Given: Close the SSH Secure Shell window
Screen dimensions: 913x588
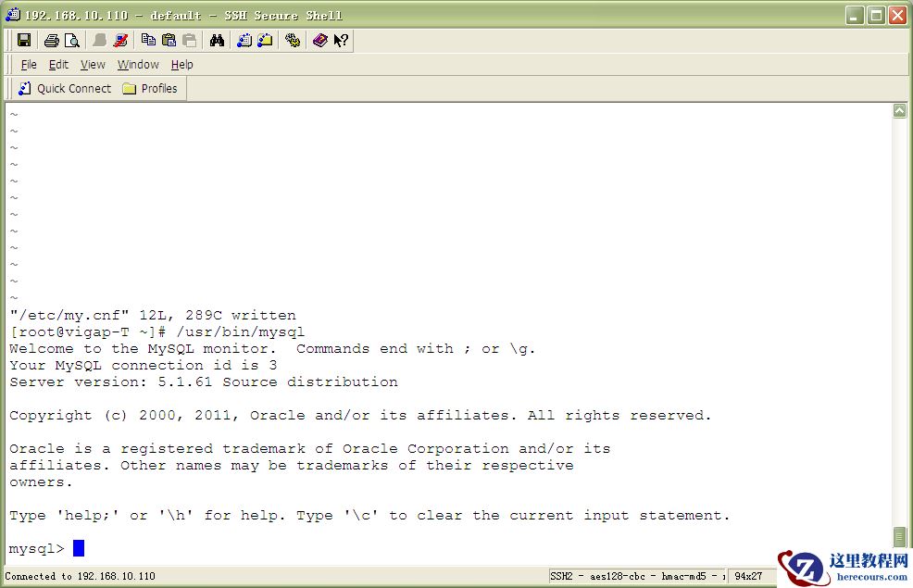Looking at the screenshot, I should coord(896,15).
